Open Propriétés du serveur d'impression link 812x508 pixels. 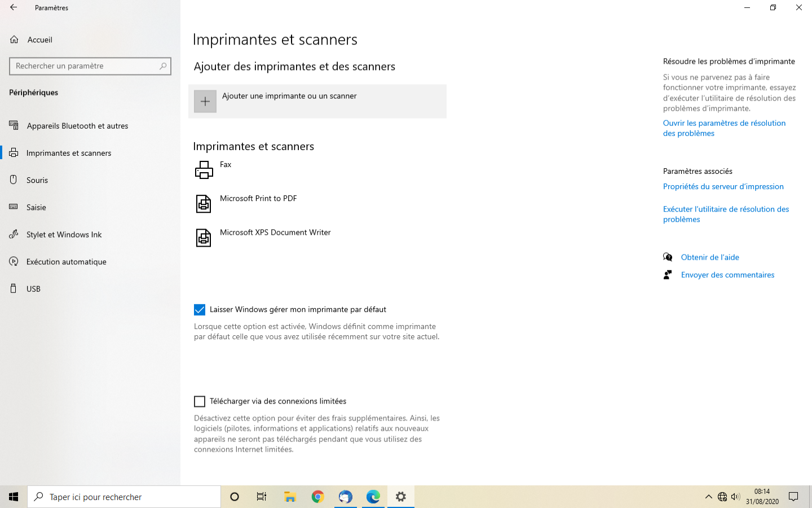[x=723, y=186]
